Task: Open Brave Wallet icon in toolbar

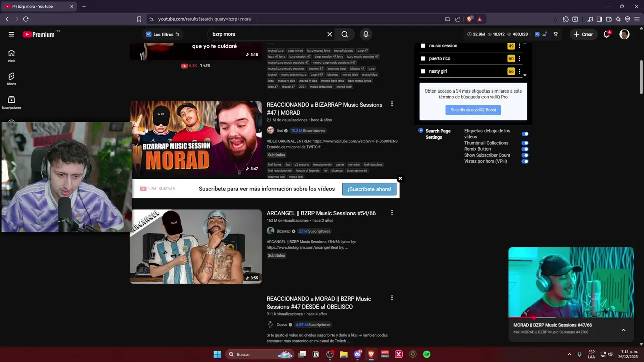Action: pyautogui.click(x=609, y=19)
